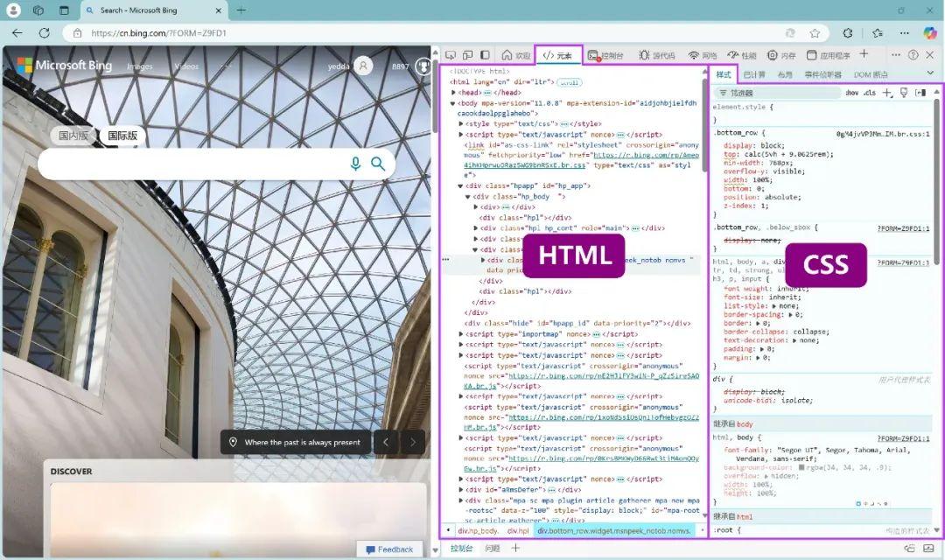Click the next image arrow button
The width and height of the screenshot is (945, 560).
(413, 442)
